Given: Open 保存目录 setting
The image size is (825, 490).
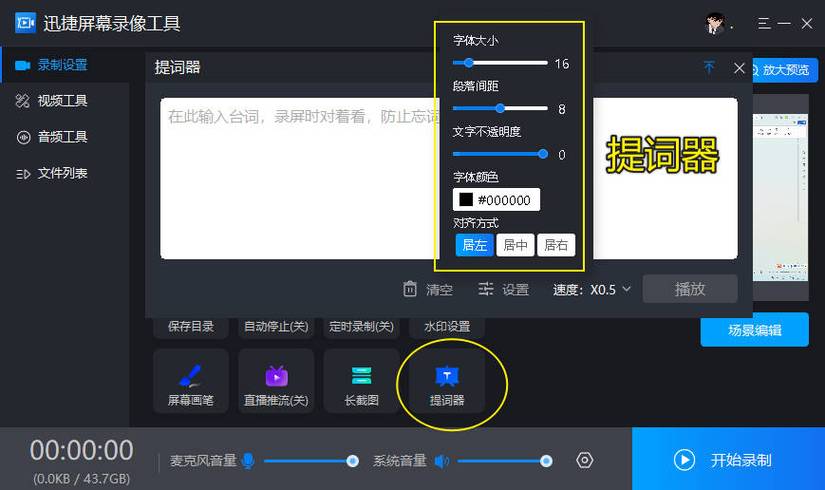Looking at the screenshot, I should pyautogui.click(x=191, y=327).
